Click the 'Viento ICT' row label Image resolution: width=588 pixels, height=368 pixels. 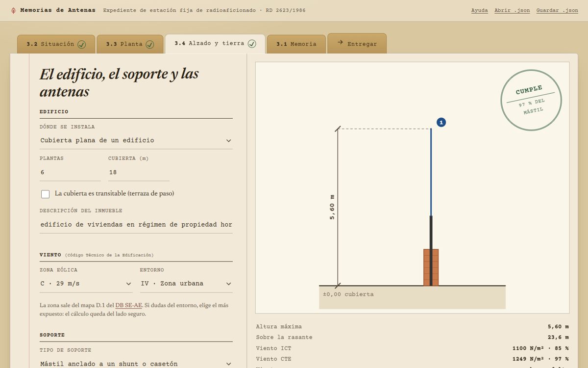coord(273,348)
